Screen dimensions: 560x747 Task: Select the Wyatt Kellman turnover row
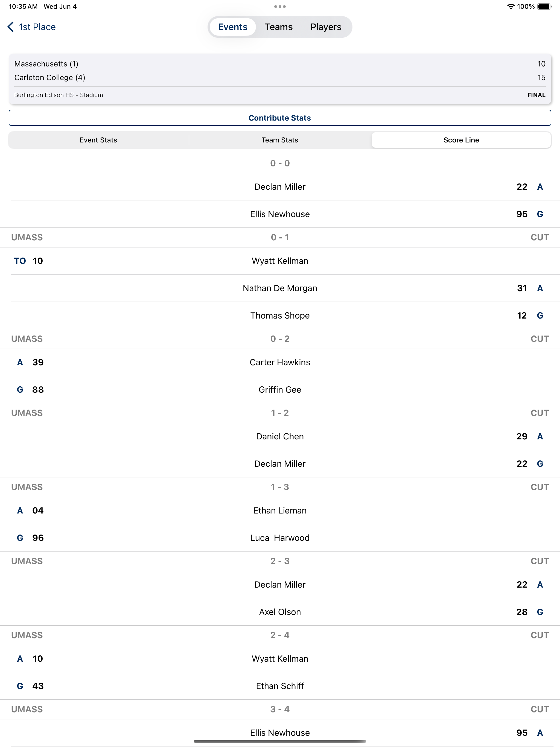[x=280, y=261]
